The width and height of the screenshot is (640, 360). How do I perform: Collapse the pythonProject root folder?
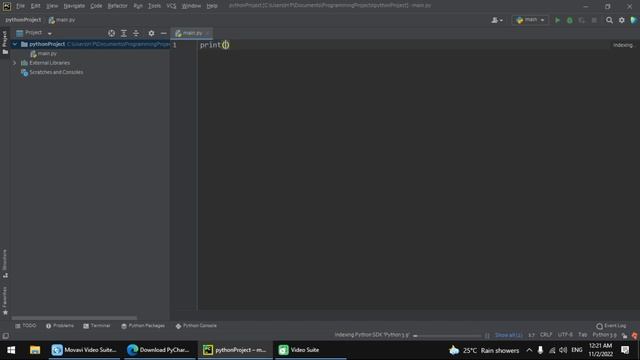coord(15,44)
